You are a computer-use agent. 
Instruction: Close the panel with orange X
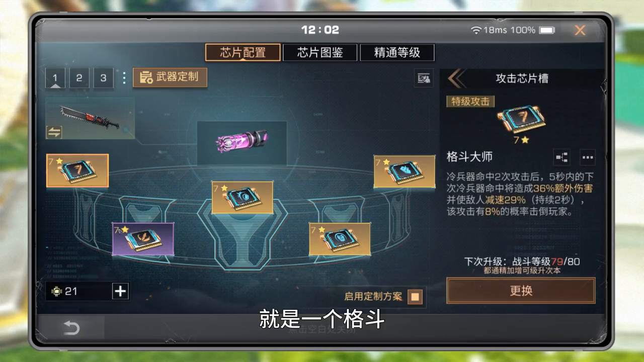pyautogui.click(x=580, y=31)
